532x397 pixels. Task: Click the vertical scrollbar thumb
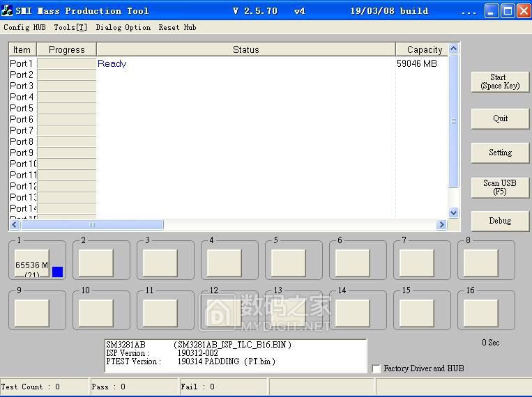[454, 121]
